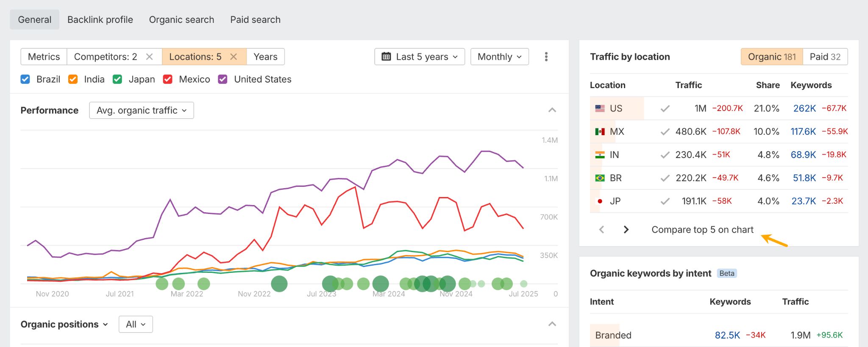The height and width of the screenshot is (347, 868).
Task: Open the Avg. organic traffic dropdown
Action: pos(141,110)
